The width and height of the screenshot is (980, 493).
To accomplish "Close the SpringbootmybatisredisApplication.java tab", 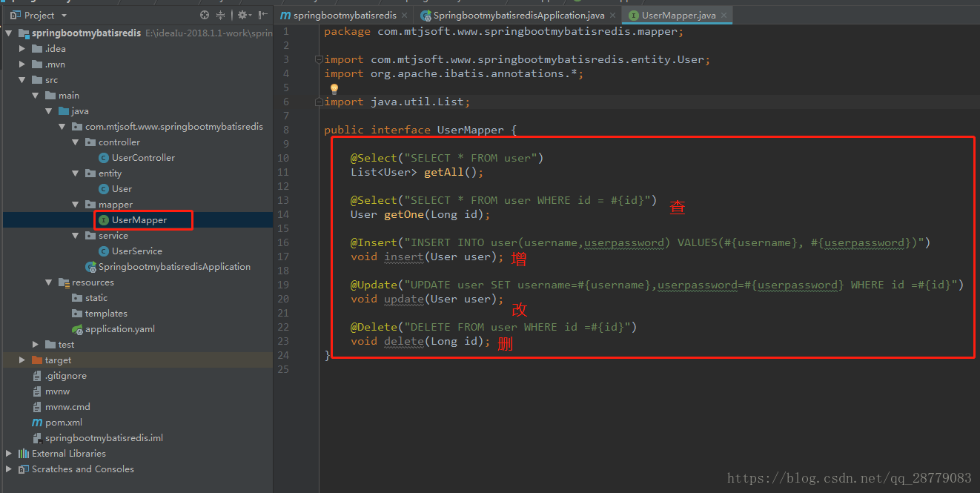I will click(612, 15).
